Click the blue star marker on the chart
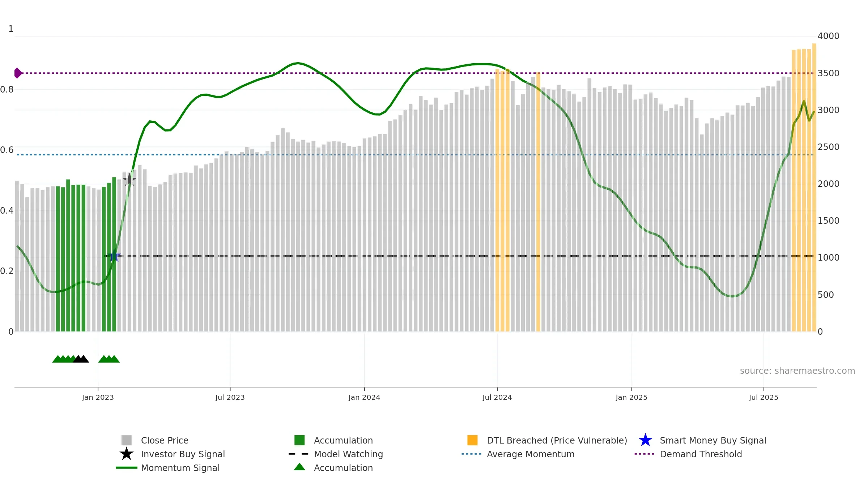The width and height of the screenshot is (868, 488). (x=114, y=256)
